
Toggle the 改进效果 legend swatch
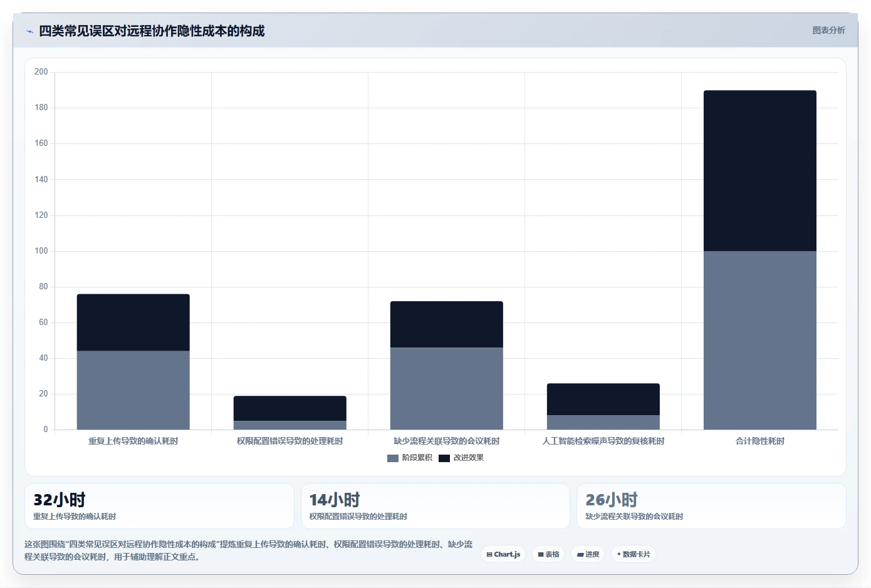(444, 458)
